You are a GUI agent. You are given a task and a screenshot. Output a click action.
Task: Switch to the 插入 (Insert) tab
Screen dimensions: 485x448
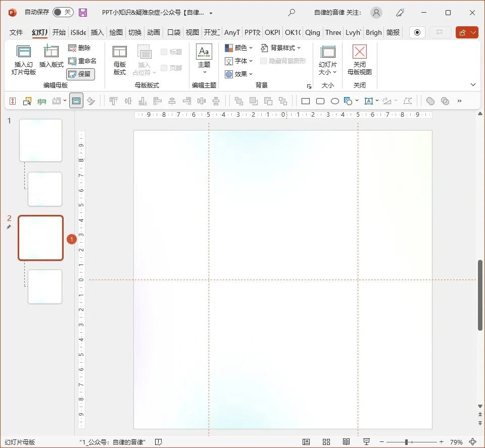97,32
